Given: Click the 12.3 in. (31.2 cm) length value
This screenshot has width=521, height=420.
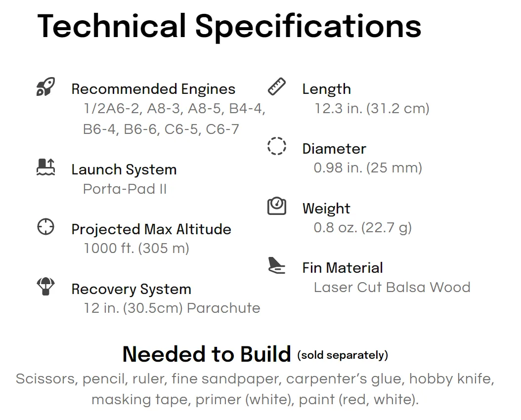Looking at the screenshot, I should [372, 109].
